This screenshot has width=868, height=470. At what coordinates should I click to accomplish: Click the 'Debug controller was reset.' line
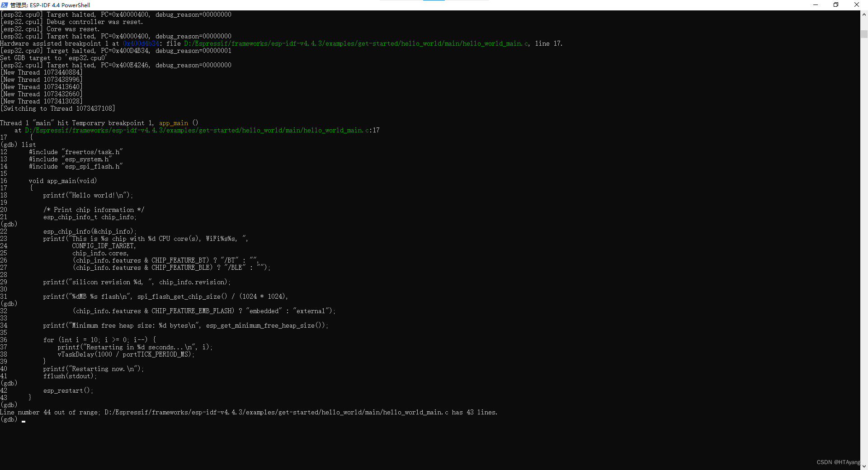72,22
